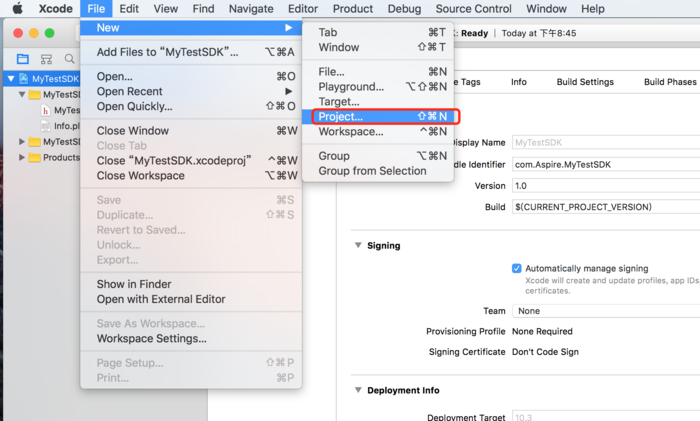This screenshot has width=700, height=421.
Task: Disable Automatically manage signing checkbox
Action: click(x=516, y=268)
